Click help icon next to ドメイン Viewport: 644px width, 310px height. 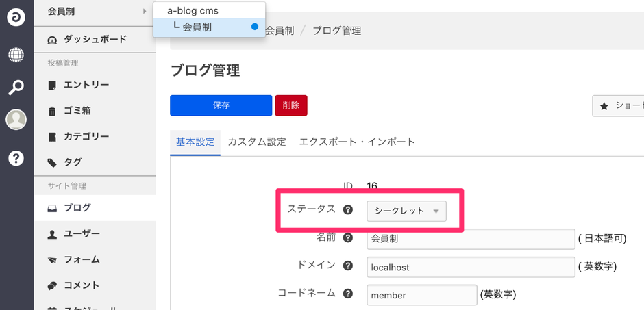click(347, 266)
